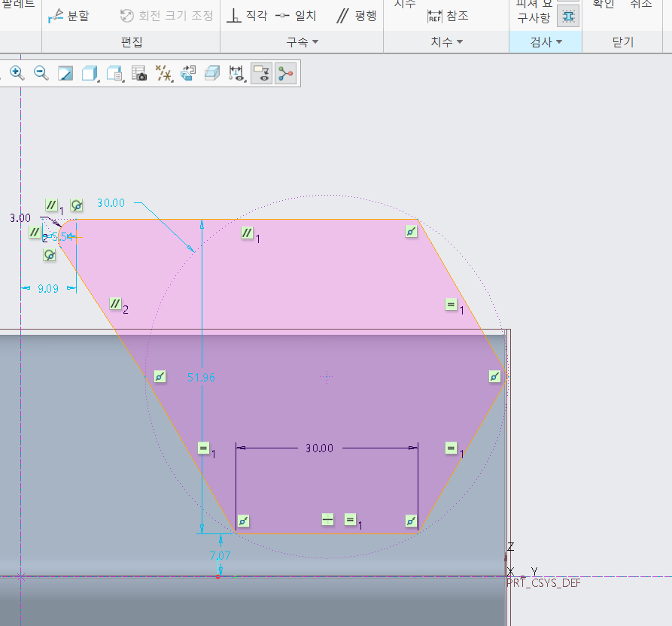This screenshot has height=626, width=672.
Task: Select the 9.09 dimension value
Action: point(48,289)
